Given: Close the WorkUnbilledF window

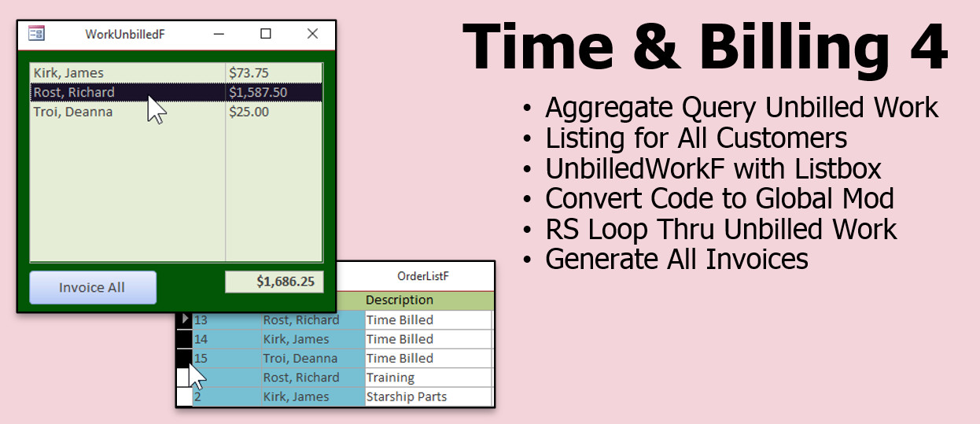Looking at the screenshot, I should coord(312,34).
